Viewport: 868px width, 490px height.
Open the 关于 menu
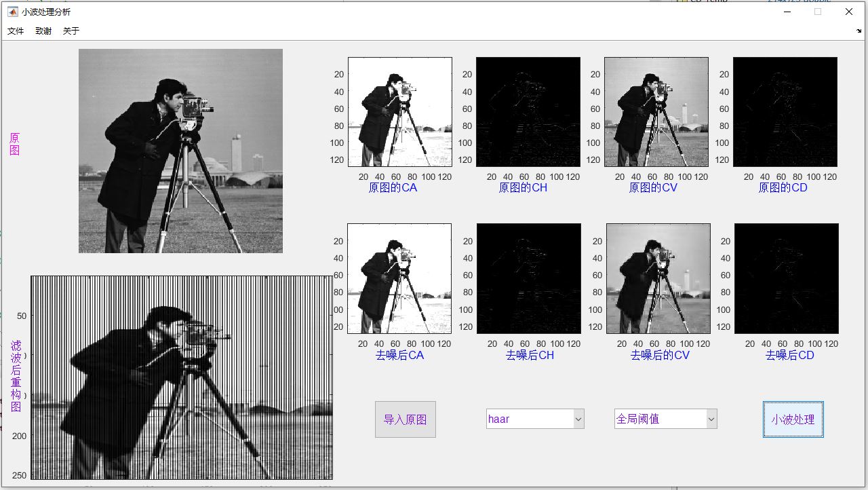pos(71,31)
